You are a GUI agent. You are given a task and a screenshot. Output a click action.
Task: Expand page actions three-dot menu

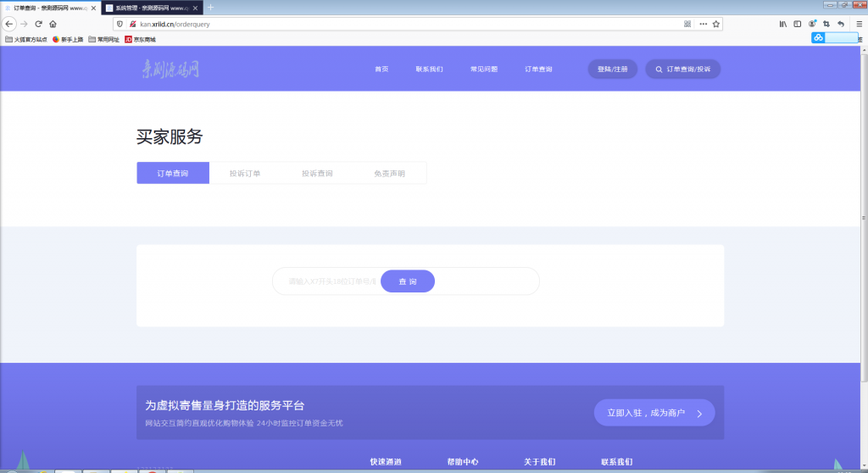tap(703, 24)
